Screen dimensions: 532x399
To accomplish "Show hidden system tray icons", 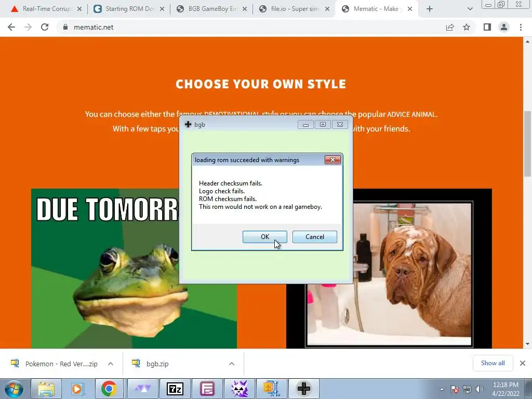I will coord(442,389).
